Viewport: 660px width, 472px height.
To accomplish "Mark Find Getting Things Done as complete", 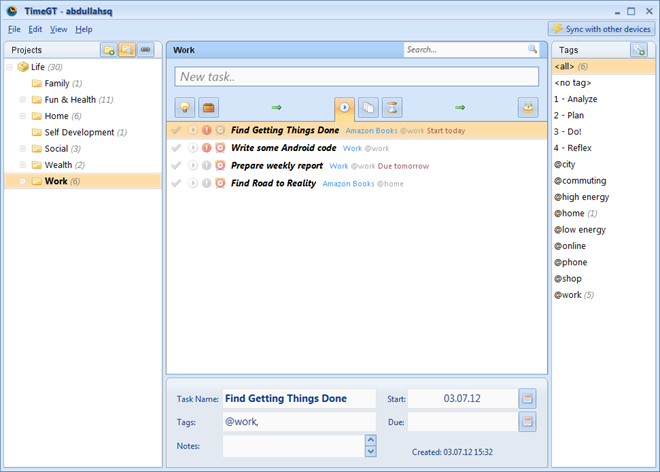I will [176, 130].
